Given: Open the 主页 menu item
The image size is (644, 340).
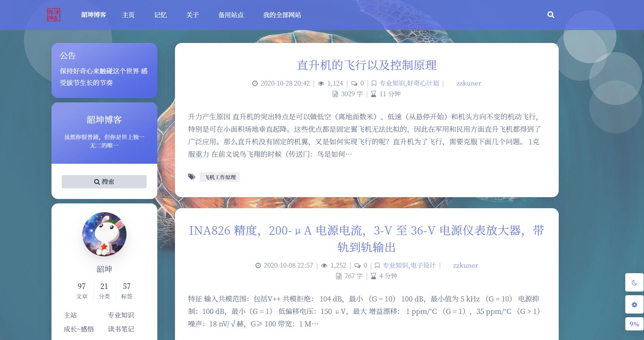Looking at the screenshot, I should coord(128,15).
